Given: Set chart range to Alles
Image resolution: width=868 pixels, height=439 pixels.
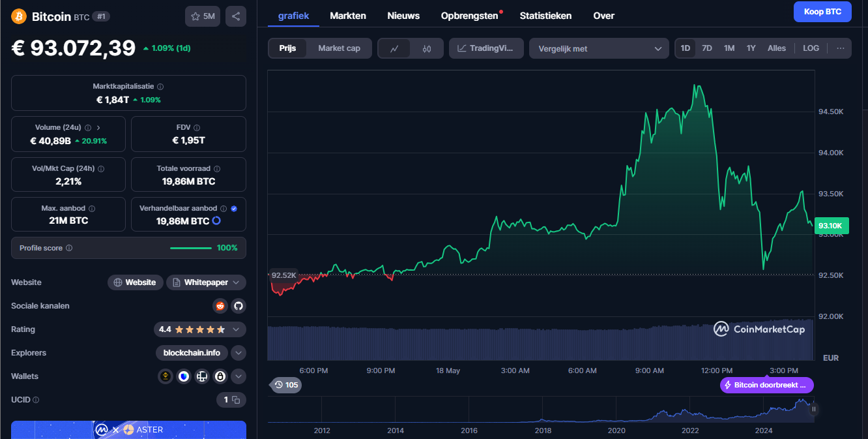Looking at the screenshot, I should tap(777, 48).
